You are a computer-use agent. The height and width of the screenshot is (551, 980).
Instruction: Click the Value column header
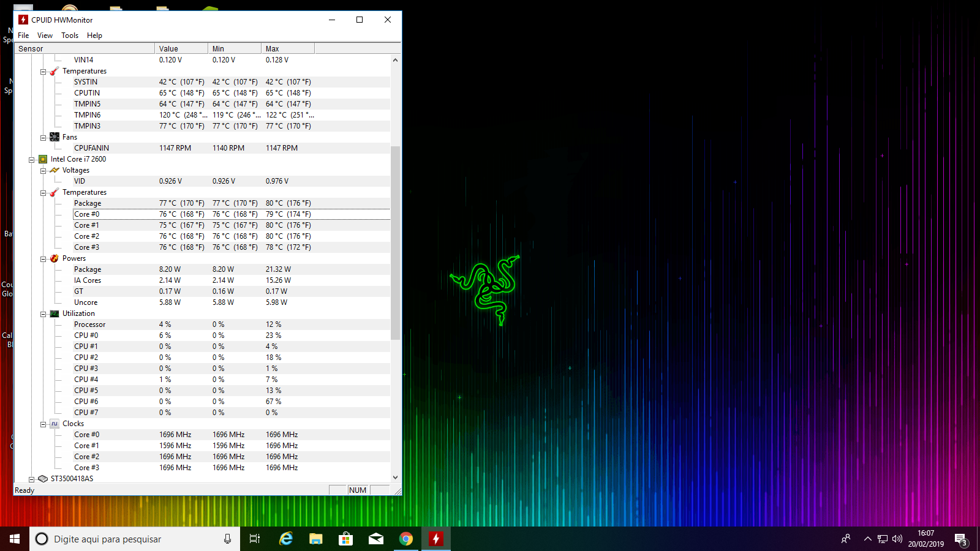click(x=181, y=48)
